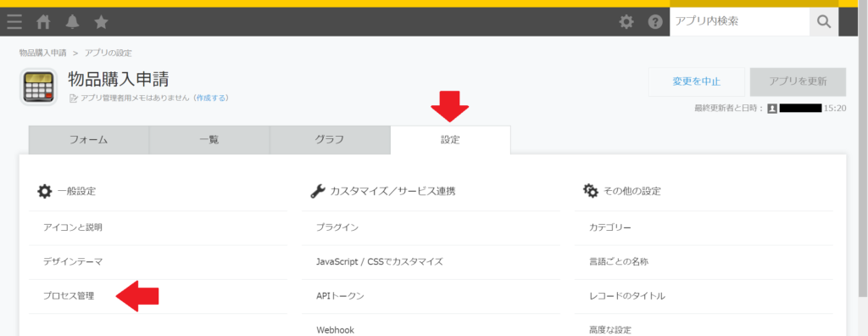Focus the アプリ内検索 search field
Image resolution: width=868 pixels, height=336 pixels.
pyautogui.click(x=739, y=21)
